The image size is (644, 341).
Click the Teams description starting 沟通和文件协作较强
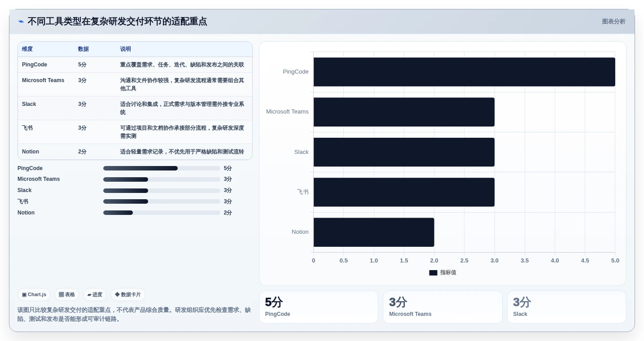(182, 84)
